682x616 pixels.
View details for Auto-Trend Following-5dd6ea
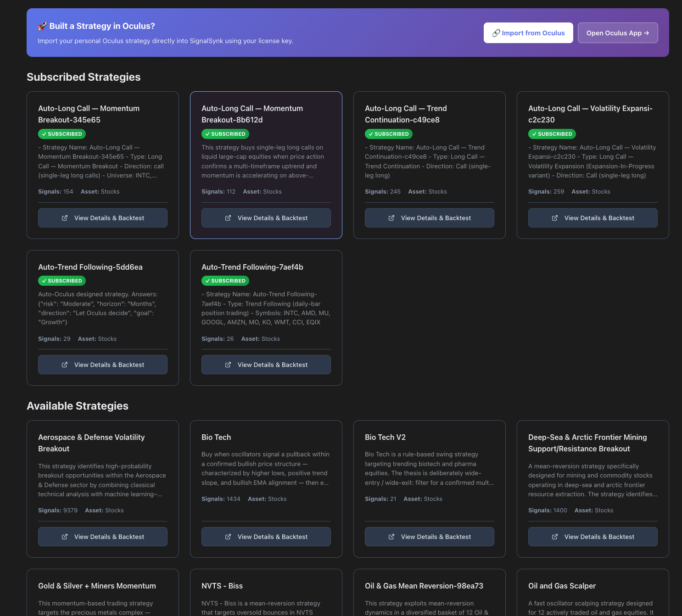coord(103,365)
